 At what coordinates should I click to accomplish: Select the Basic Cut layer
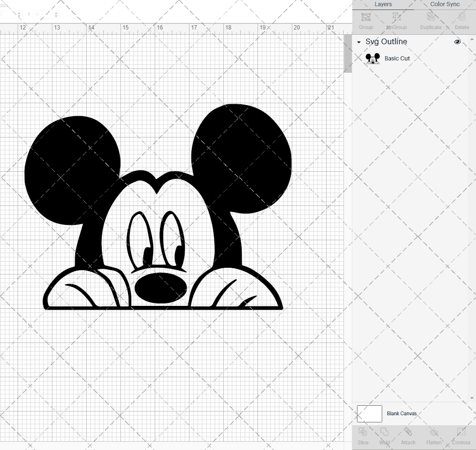pos(397,58)
